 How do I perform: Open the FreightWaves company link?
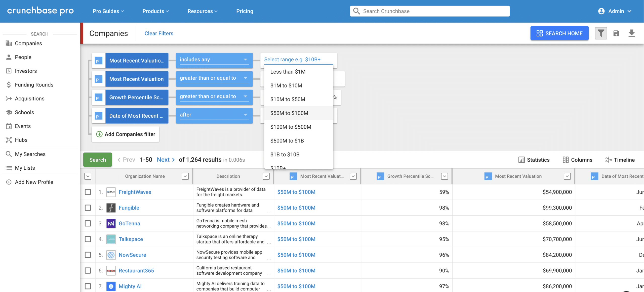coord(135,192)
